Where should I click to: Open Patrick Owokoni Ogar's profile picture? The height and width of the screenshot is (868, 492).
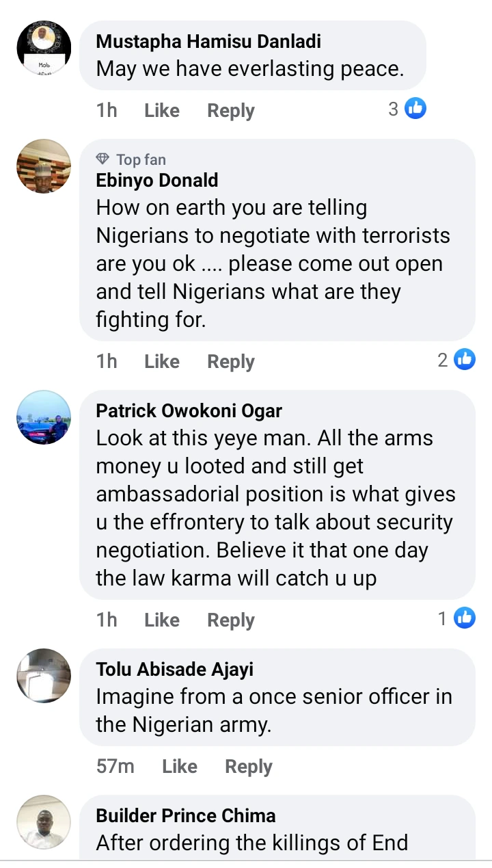click(44, 417)
